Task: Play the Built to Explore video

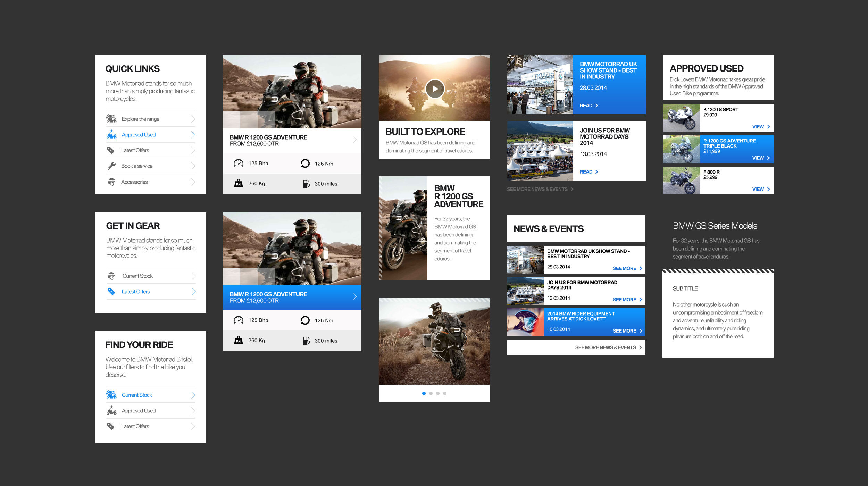Action: point(435,89)
